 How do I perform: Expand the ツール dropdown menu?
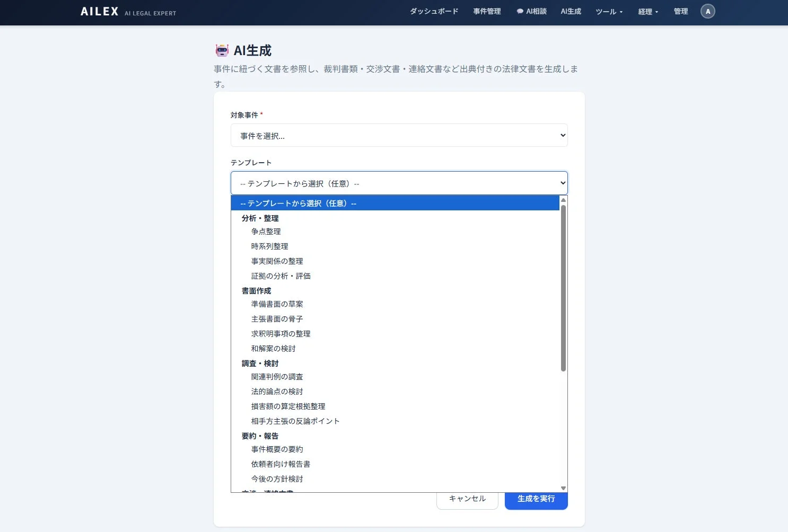(x=608, y=11)
